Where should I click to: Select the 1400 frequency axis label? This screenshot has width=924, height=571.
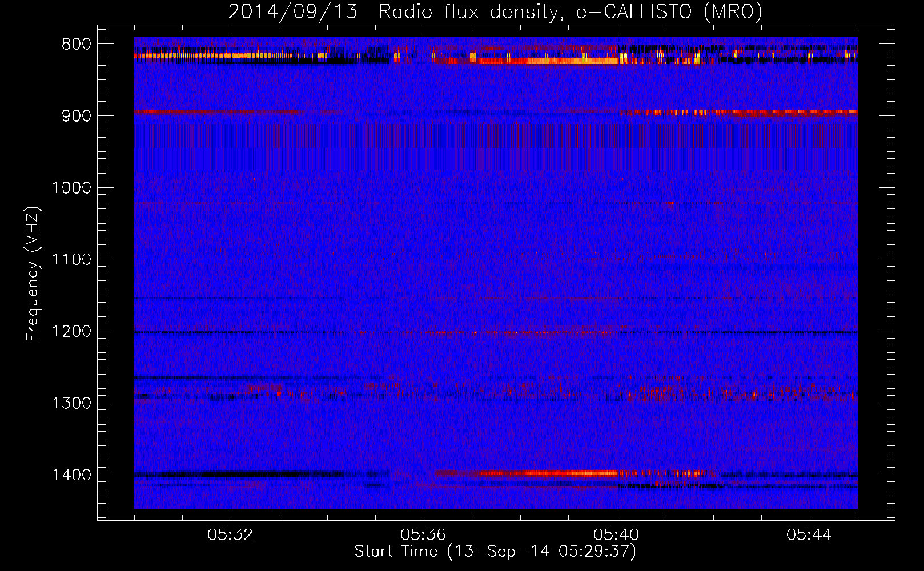click(72, 475)
